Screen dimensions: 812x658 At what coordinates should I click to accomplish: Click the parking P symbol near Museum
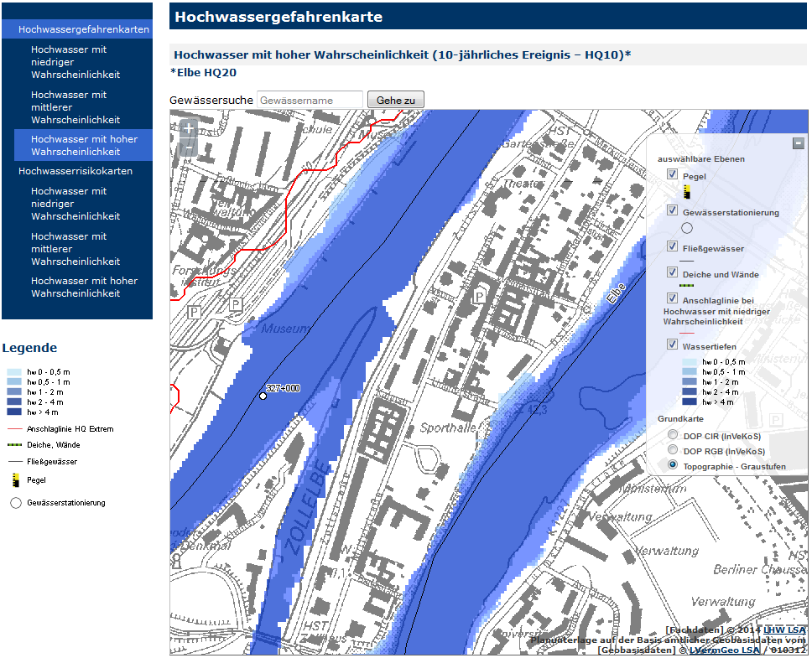(x=237, y=305)
